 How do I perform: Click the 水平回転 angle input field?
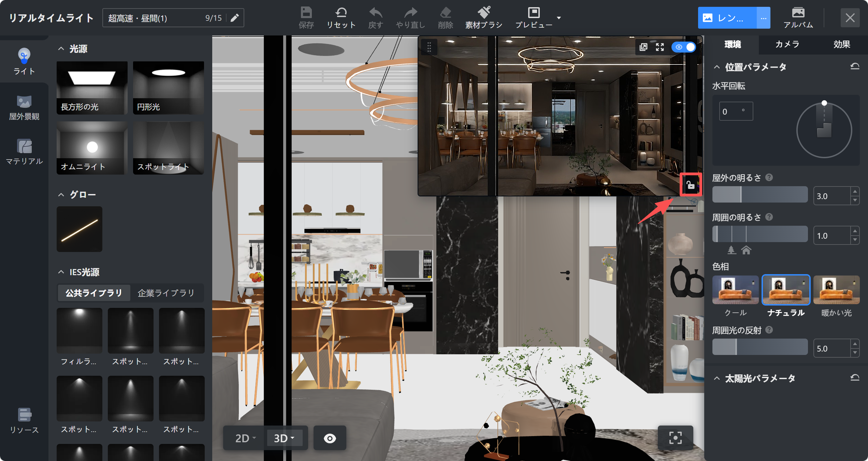point(736,111)
